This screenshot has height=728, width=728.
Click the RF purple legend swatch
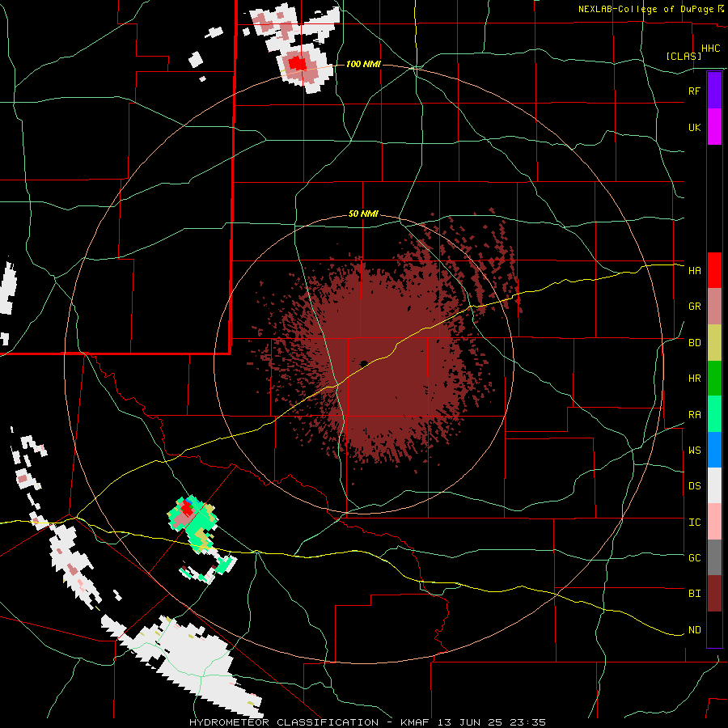pyautogui.click(x=714, y=90)
